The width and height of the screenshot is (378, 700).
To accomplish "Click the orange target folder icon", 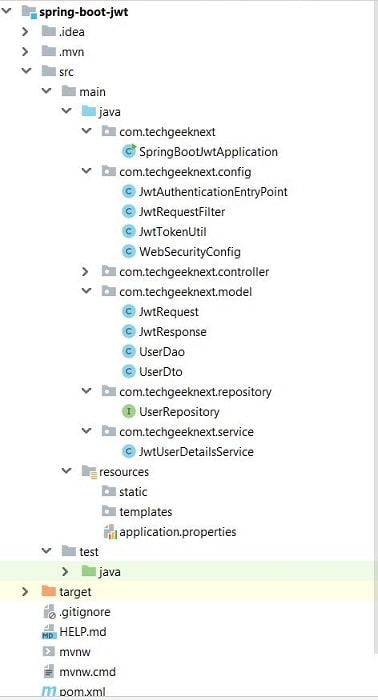I will coord(48,592).
